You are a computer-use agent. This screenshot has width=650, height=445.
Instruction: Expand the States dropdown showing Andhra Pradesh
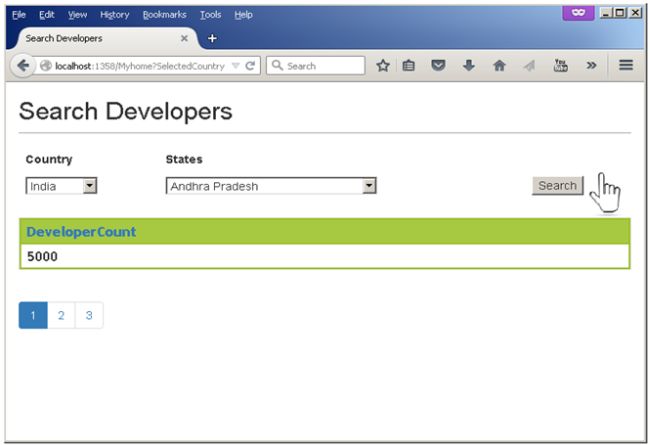pyautogui.click(x=271, y=186)
